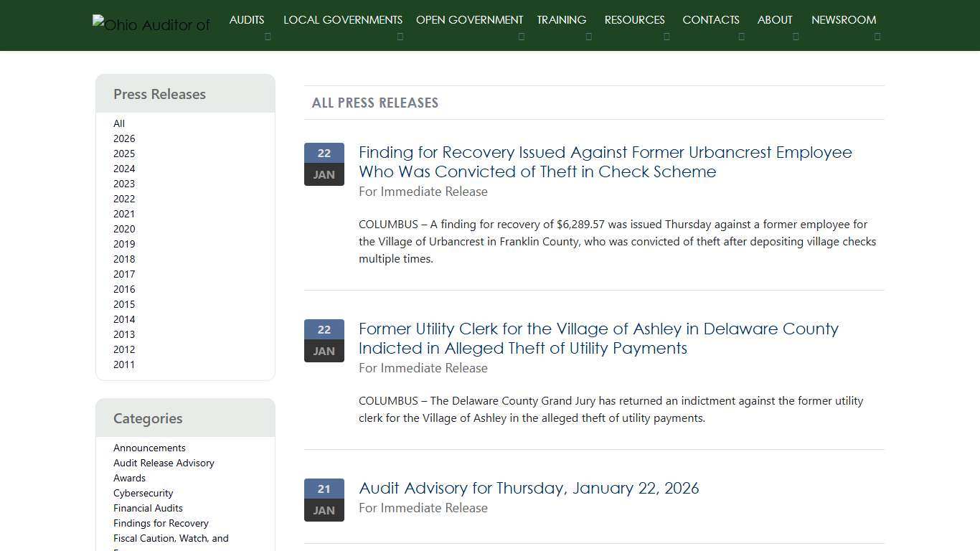Expand the NEWSROOM dropdown toggle
Screen dimensions: 980x551
[x=877, y=36]
